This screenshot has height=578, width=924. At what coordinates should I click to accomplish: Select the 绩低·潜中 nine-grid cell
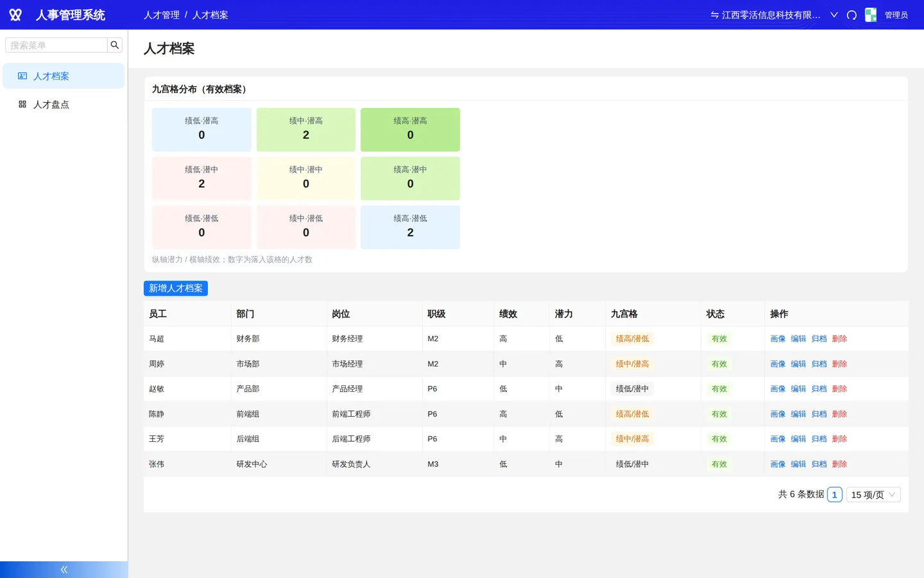coord(201,179)
